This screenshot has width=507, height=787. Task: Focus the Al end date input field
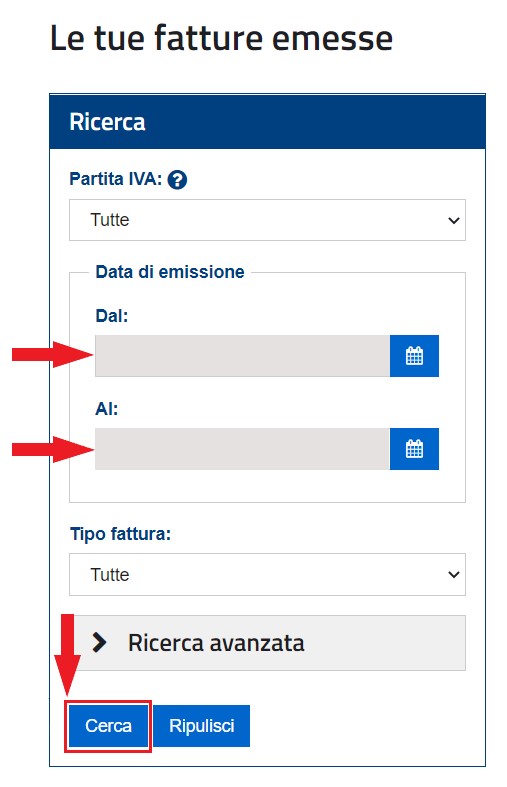pos(242,449)
